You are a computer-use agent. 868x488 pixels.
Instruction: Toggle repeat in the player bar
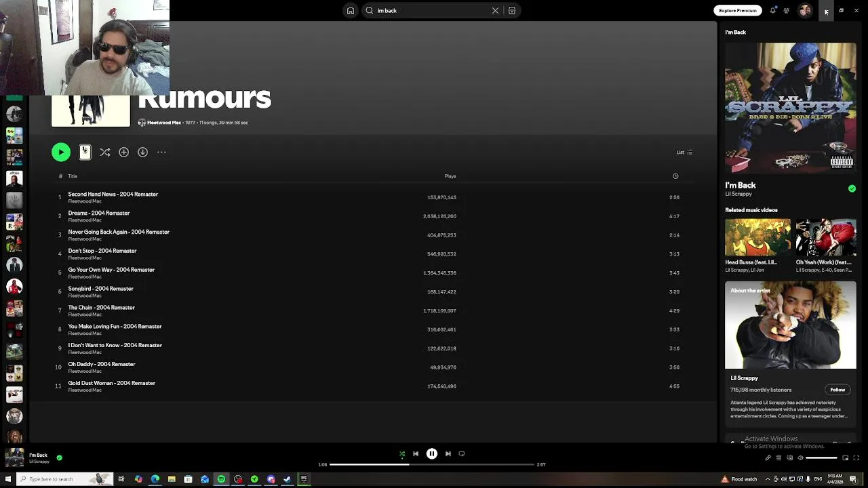tap(462, 454)
